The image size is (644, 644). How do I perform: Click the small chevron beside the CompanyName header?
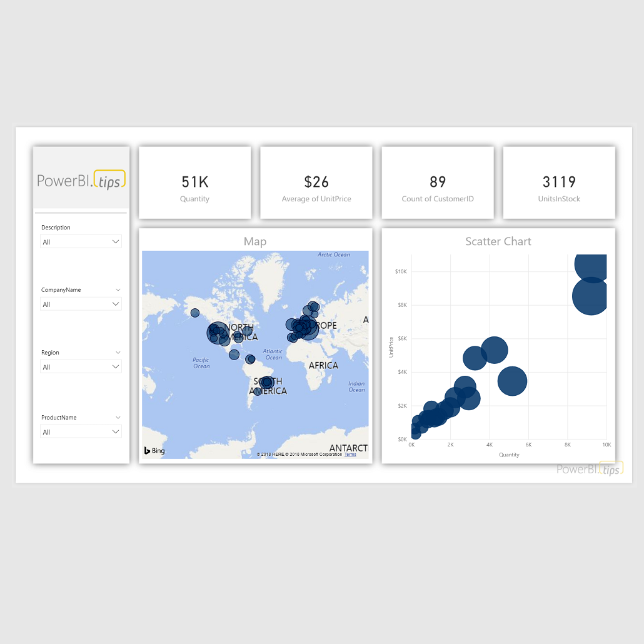click(x=118, y=290)
